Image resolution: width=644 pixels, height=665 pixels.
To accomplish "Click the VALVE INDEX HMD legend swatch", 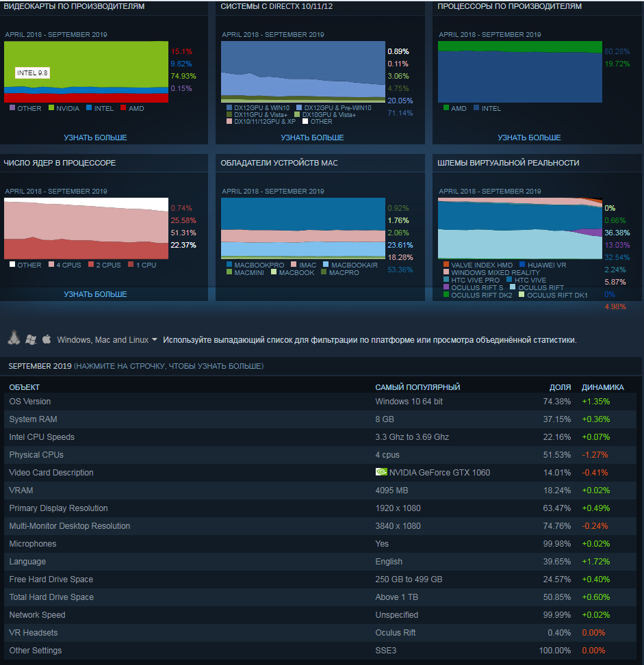I will (x=446, y=264).
